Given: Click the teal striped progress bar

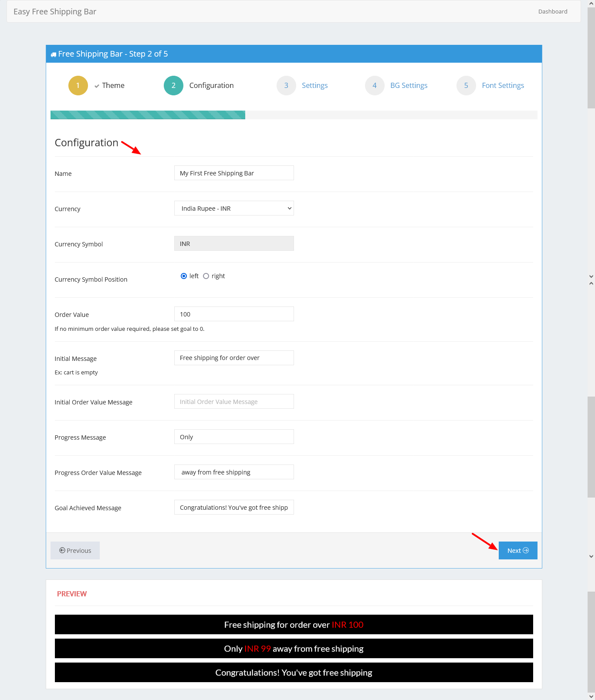Looking at the screenshot, I should (148, 115).
